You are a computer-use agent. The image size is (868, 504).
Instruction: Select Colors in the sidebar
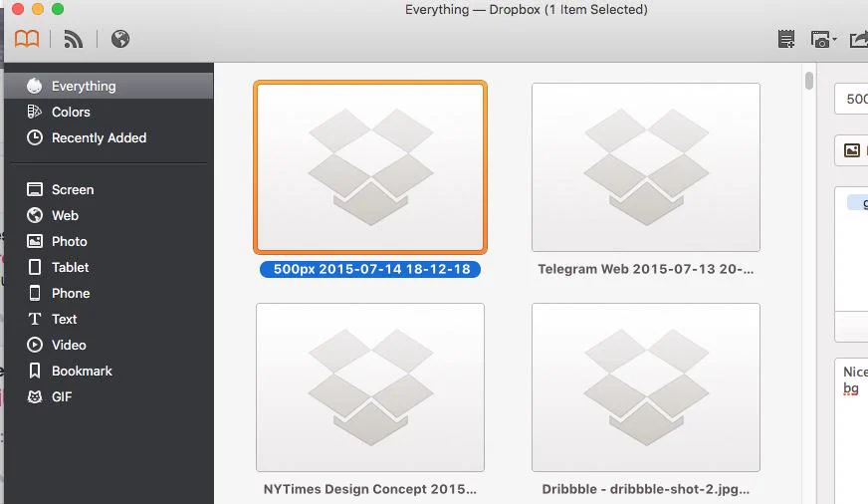pyautogui.click(x=108, y=112)
